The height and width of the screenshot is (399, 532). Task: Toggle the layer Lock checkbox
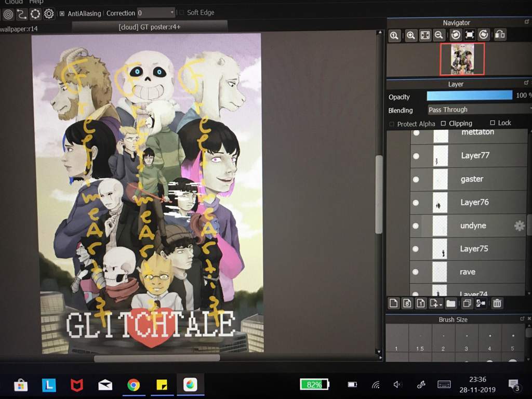[493, 123]
